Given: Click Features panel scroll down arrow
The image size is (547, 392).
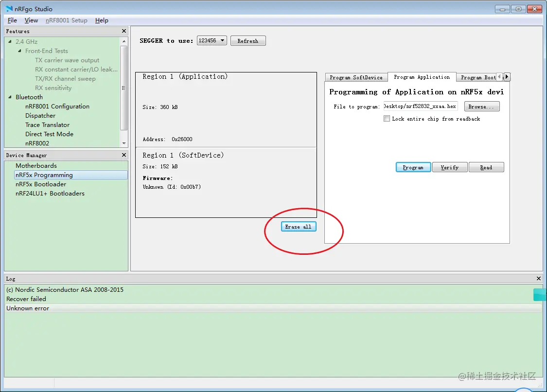Looking at the screenshot, I should pyautogui.click(x=124, y=143).
